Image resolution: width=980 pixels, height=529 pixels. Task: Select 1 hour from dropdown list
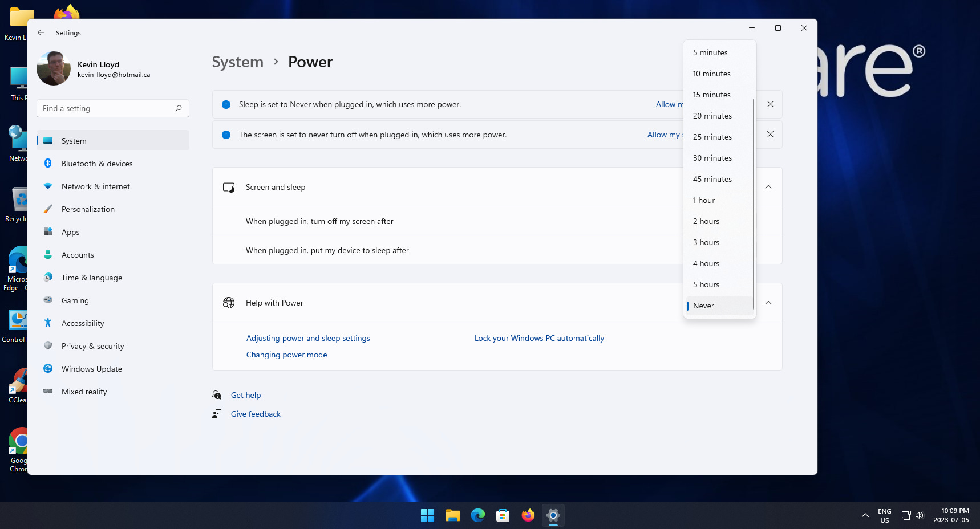(719, 200)
